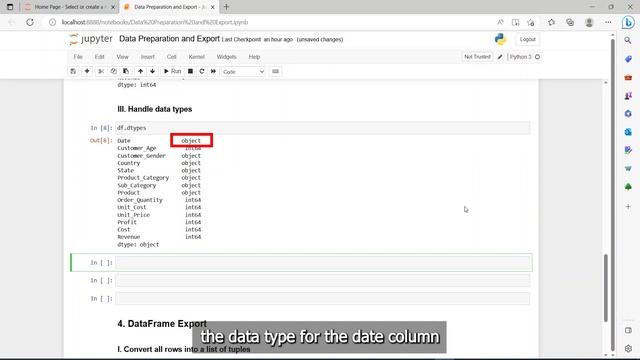Open the Insert menu
640x360 pixels.
click(148, 57)
